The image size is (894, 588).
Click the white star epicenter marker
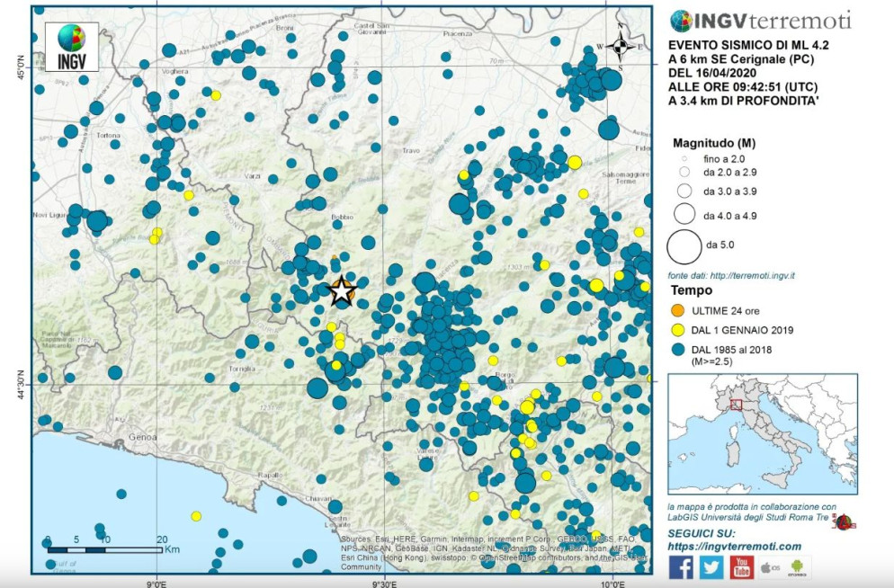tap(341, 291)
